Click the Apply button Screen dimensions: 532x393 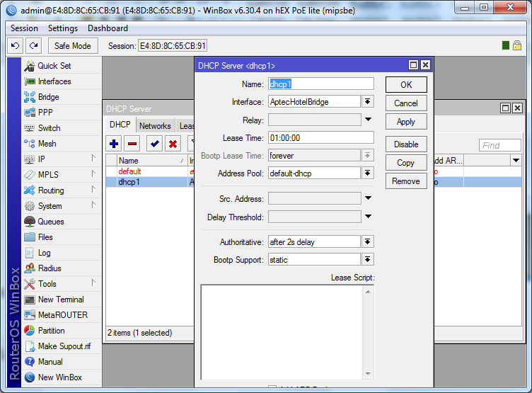pyautogui.click(x=406, y=122)
